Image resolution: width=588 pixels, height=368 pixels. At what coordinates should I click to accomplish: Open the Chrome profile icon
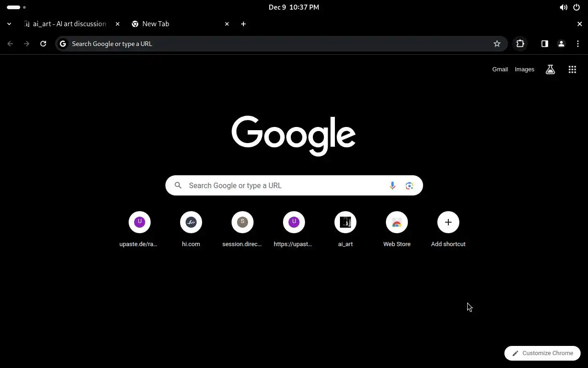[561, 44]
